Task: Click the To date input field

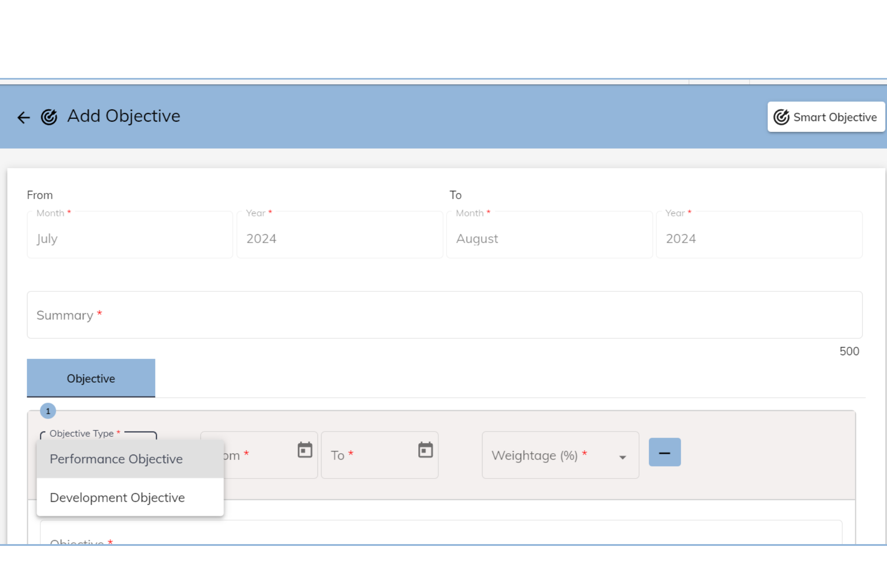Action: pyautogui.click(x=368, y=455)
